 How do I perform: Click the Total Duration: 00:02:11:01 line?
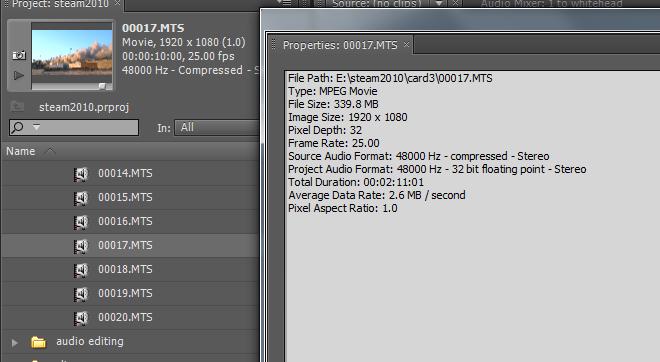click(356, 182)
